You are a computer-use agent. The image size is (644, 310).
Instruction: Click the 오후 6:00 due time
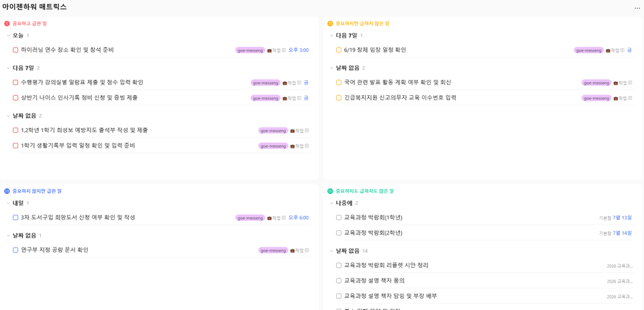[x=299, y=217]
